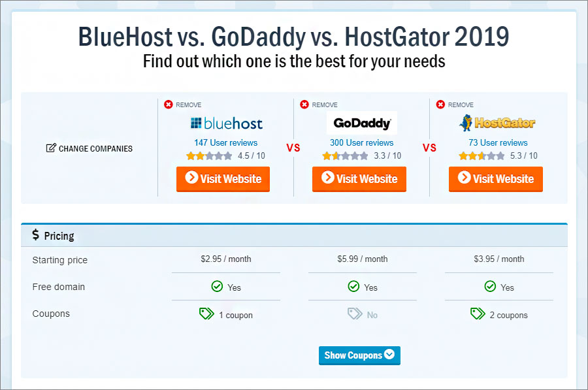Click the grey coupon tag for GoDaddy
Image resolution: width=588 pixels, height=390 pixels.
click(355, 314)
